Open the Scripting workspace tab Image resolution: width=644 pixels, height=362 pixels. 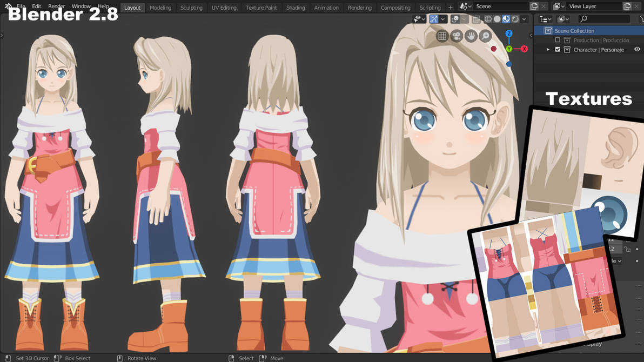pyautogui.click(x=430, y=8)
